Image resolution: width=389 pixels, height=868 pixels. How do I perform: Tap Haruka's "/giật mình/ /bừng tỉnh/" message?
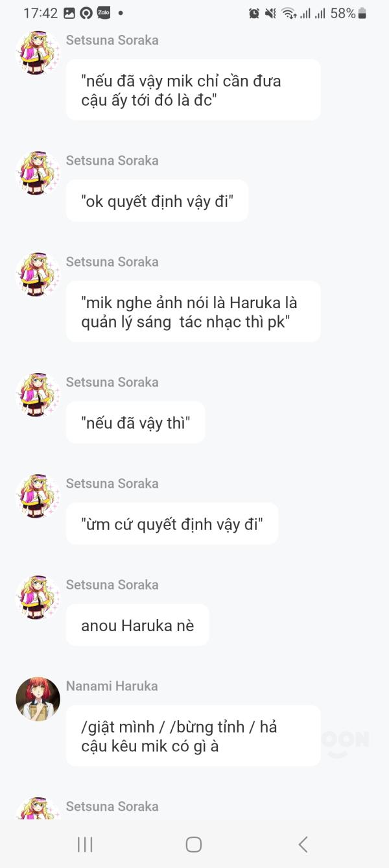pos(193,736)
